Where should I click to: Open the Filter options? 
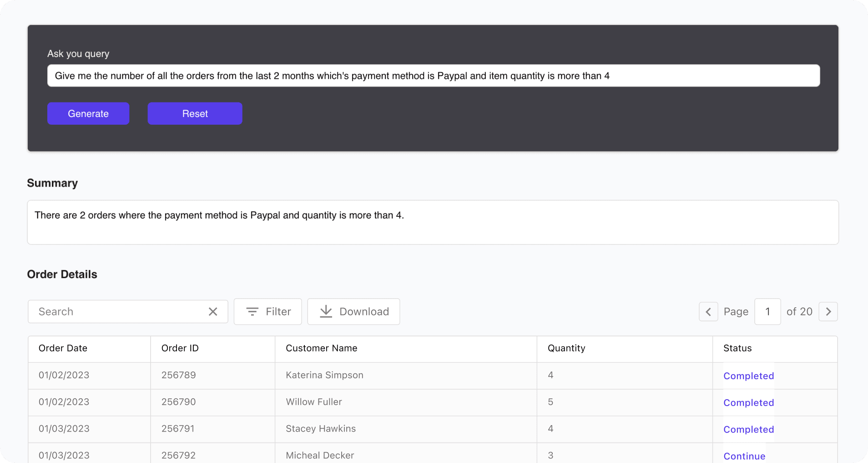coord(267,311)
